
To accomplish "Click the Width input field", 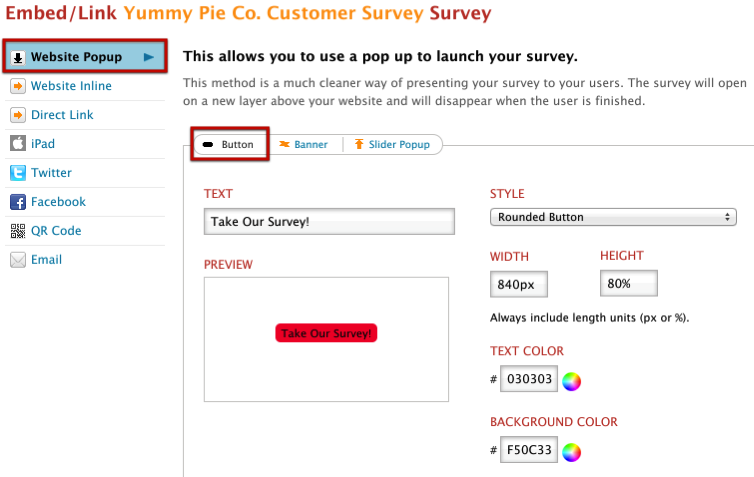I will pos(518,285).
